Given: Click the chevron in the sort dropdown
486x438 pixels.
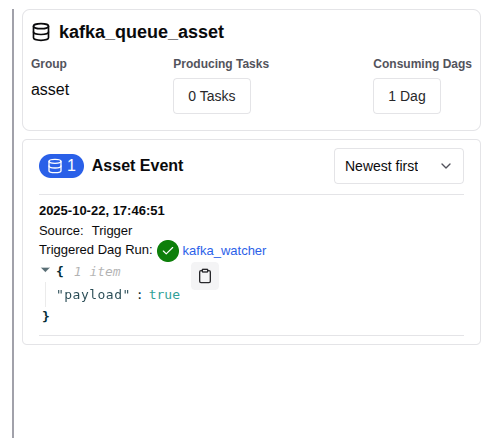Looking at the screenshot, I should tap(446, 166).
